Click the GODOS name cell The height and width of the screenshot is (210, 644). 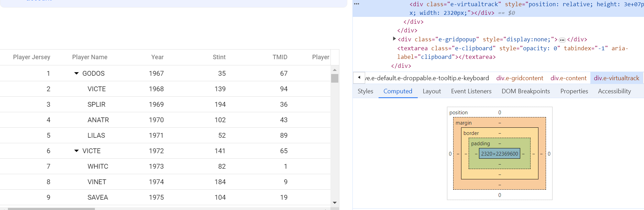tap(94, 73)
